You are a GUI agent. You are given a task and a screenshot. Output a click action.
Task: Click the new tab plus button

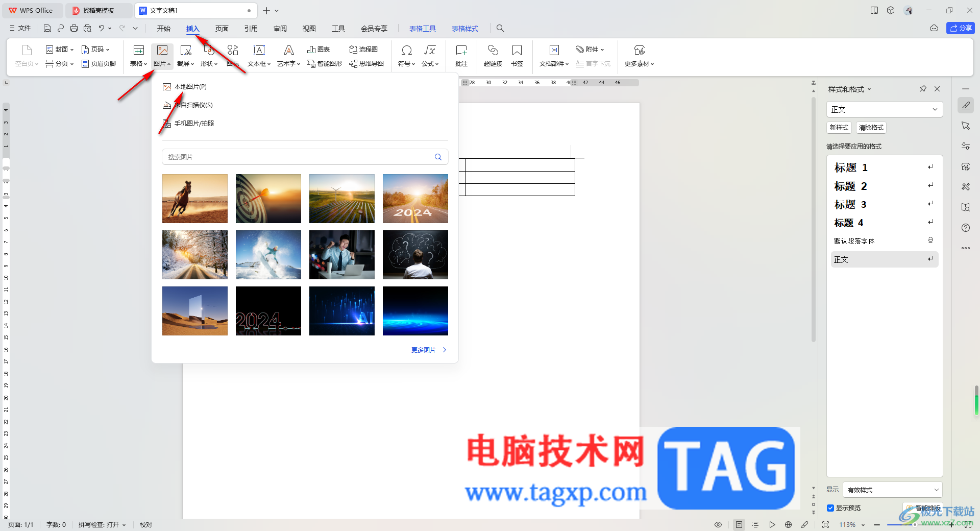coord(266,11)
